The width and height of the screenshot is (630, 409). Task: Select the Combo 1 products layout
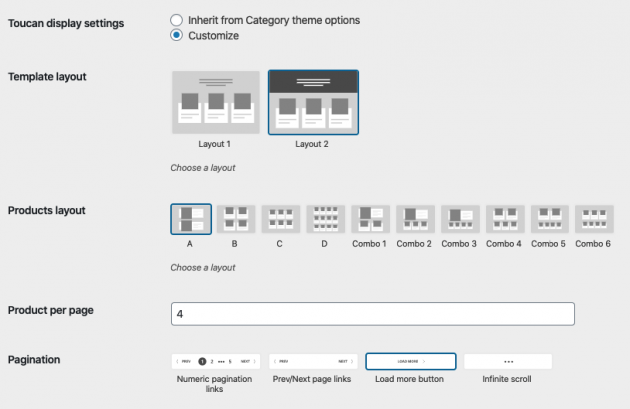(369, 220)
